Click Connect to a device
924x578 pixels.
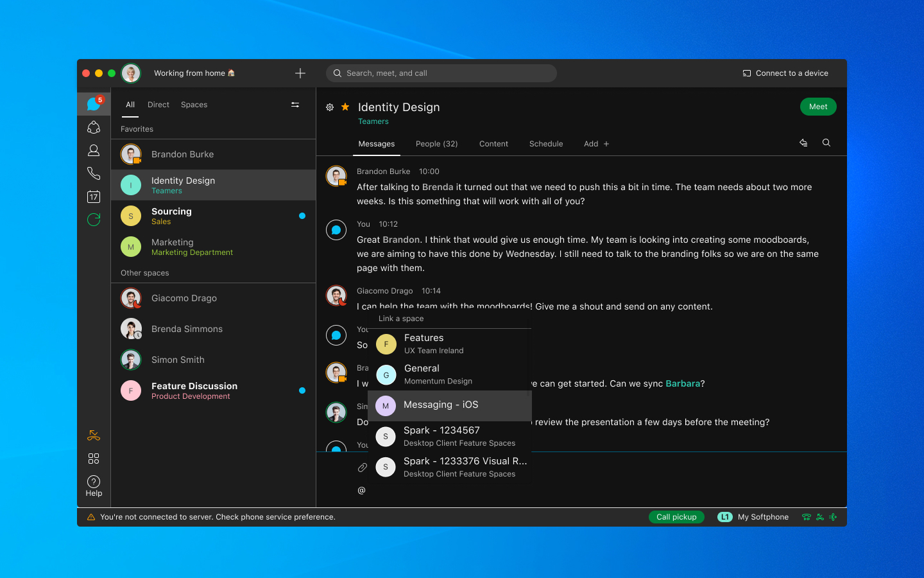tap(785, 73)
